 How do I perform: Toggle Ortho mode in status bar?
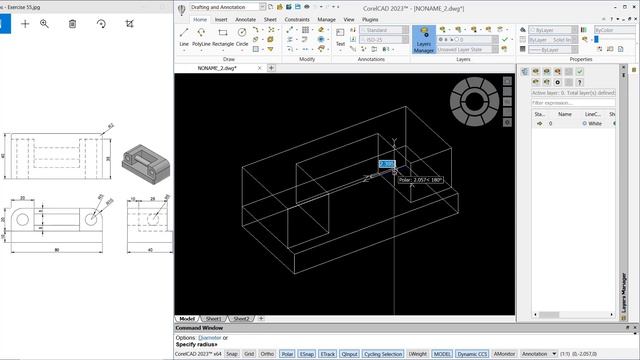coord(267,354)
